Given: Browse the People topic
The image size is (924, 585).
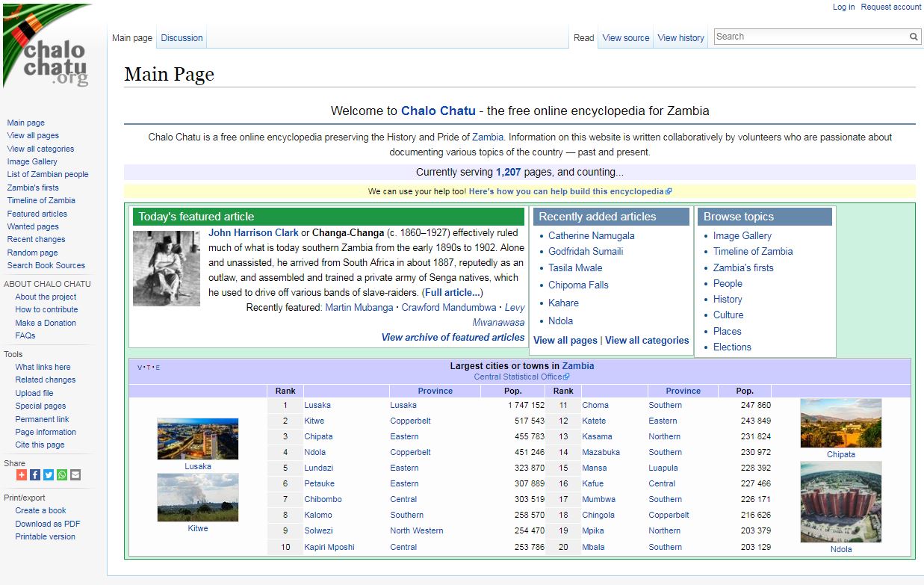Looking at the screenshot, I should [728, 283].
